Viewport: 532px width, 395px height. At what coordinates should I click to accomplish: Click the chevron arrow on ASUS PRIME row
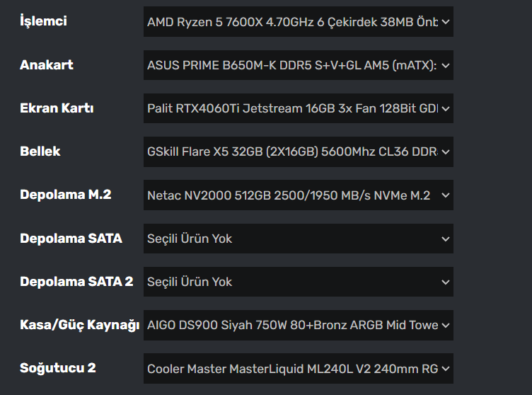[x=445, y=65]
